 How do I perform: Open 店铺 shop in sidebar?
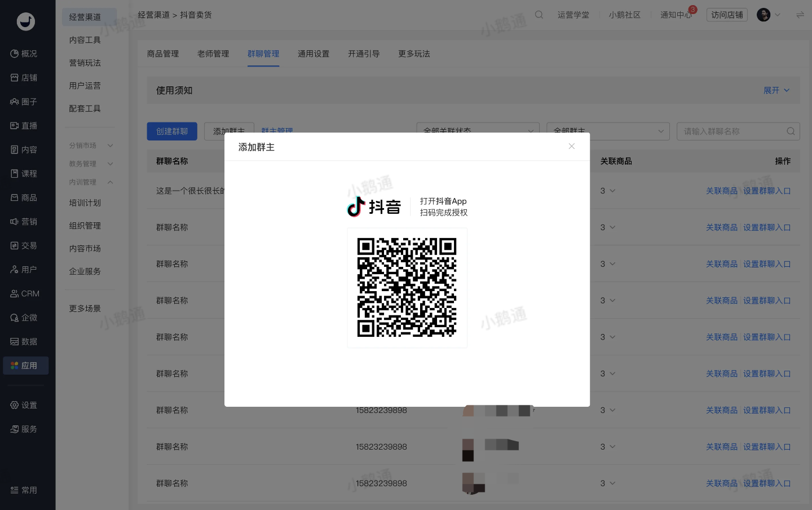24,78
